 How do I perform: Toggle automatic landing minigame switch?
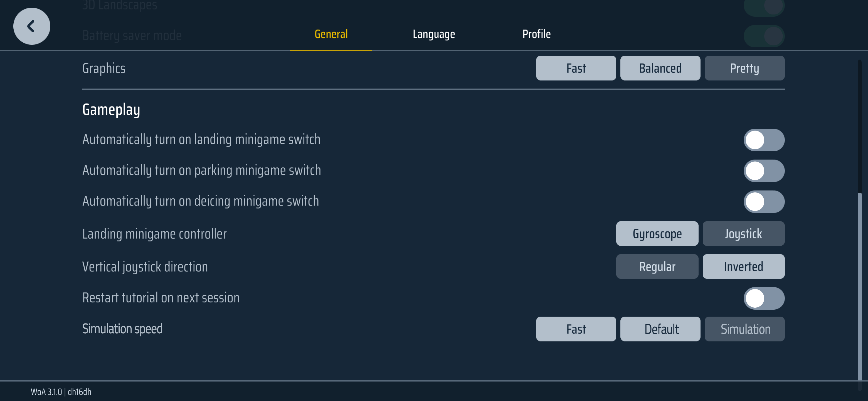(764, 140)
